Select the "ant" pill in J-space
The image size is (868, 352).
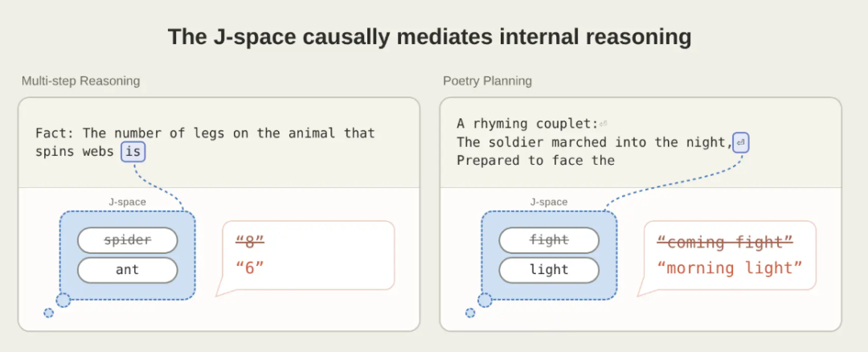coord(127,270)
